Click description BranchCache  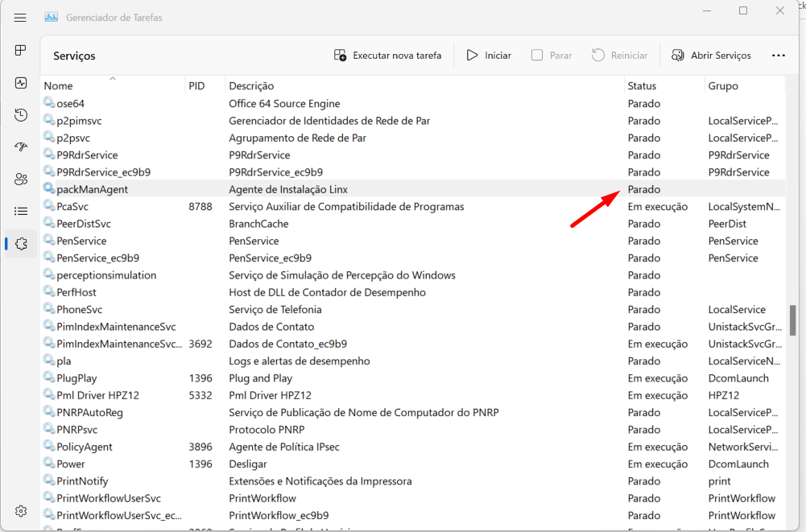[258, 224]
